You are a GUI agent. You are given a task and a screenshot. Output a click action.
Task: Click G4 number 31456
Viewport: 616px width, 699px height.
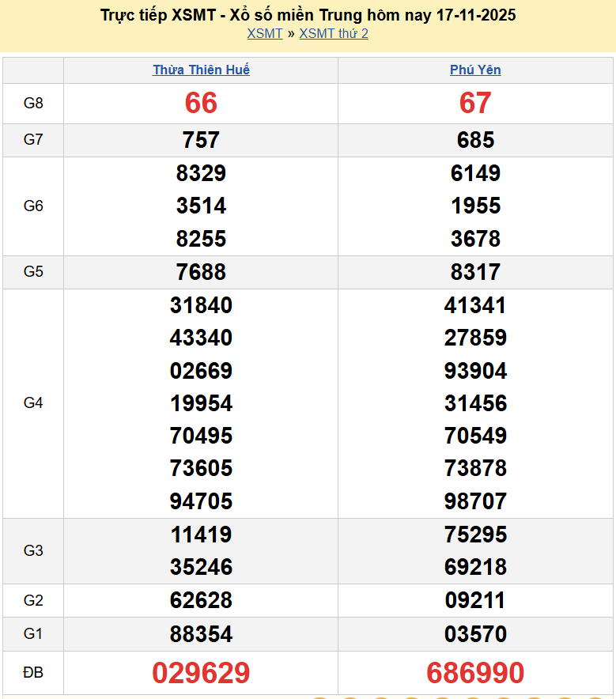[475, 403]
